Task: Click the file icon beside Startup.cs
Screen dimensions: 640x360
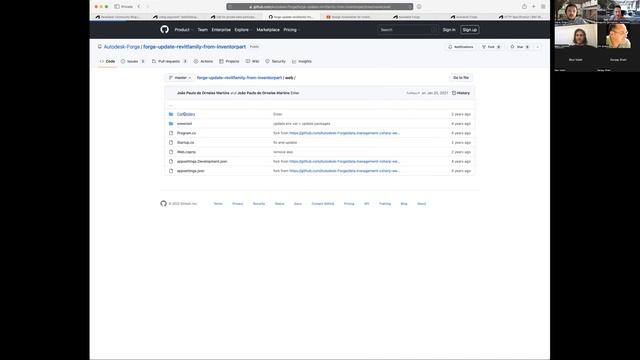Action: (171, 142)
